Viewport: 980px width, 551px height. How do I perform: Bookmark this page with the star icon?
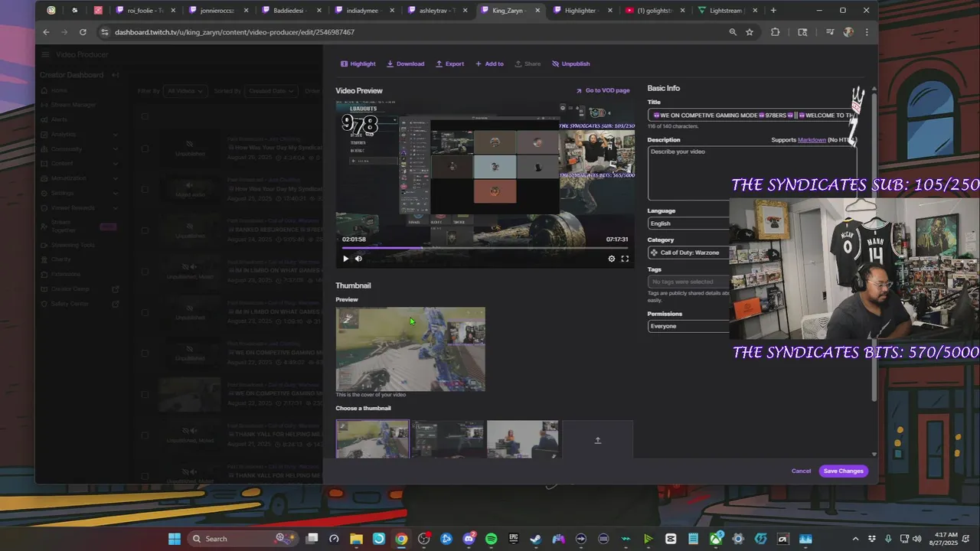pos(750,32)
